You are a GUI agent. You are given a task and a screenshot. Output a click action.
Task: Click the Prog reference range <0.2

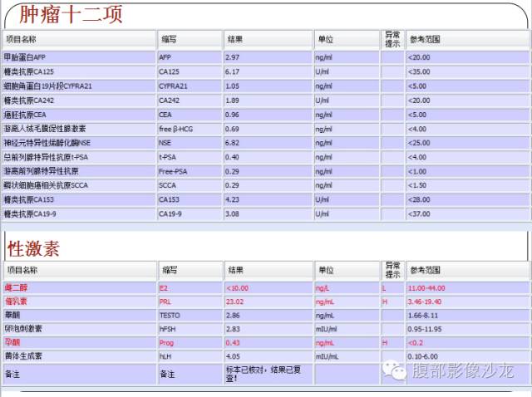pos(416,343)
